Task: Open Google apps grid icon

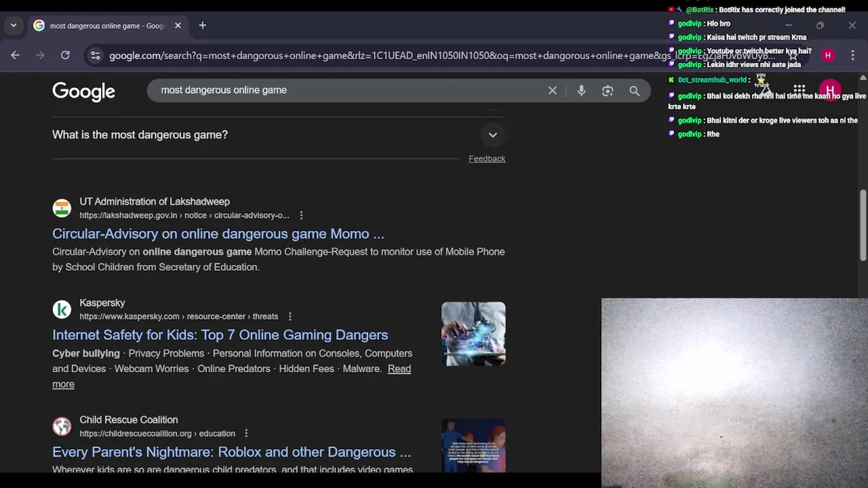Action: [800, 89]
